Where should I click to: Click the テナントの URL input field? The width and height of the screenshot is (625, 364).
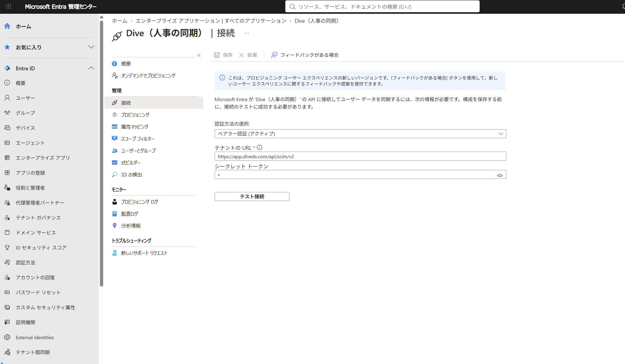click(x=360, y=156)
